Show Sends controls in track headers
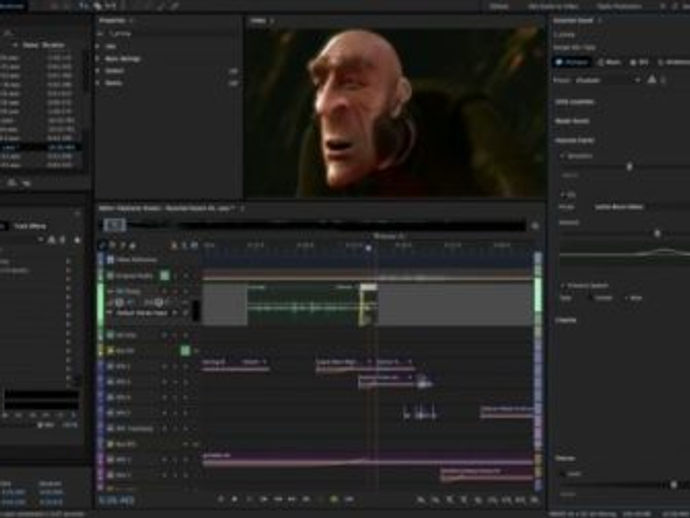This screenshot has height=518, width=690. pyautogui.click(x=122, y=246)
